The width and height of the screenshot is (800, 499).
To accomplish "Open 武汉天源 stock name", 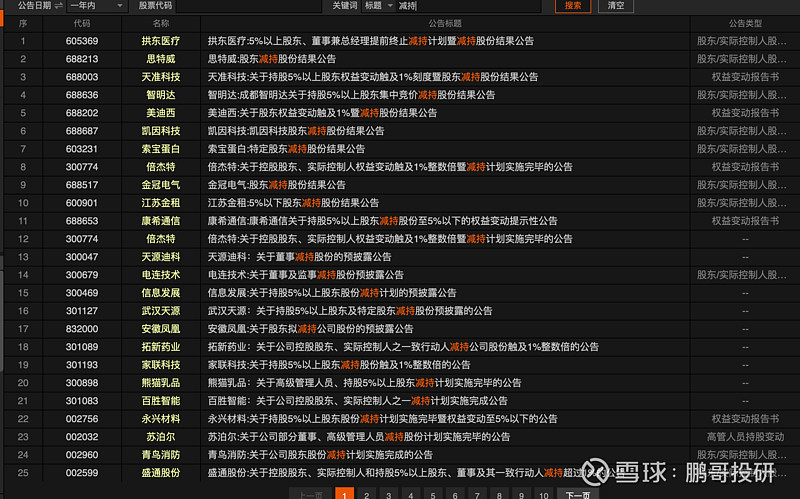I will click(161, 311).
